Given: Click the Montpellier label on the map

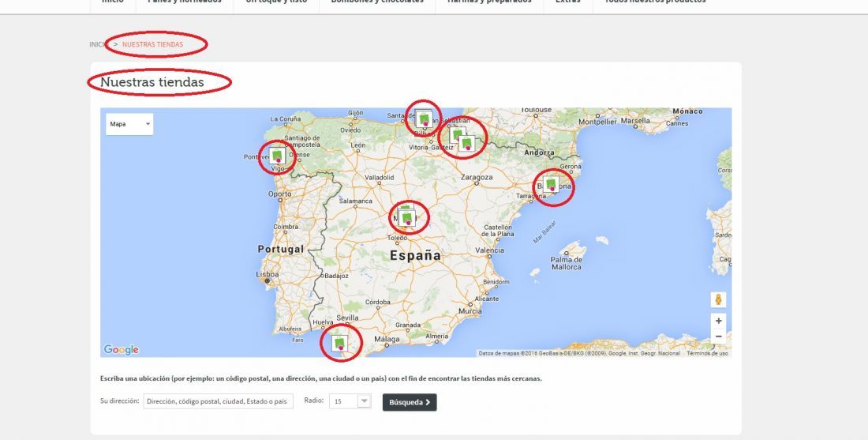Looking at the screenshot, I should [x=597, y=122].
